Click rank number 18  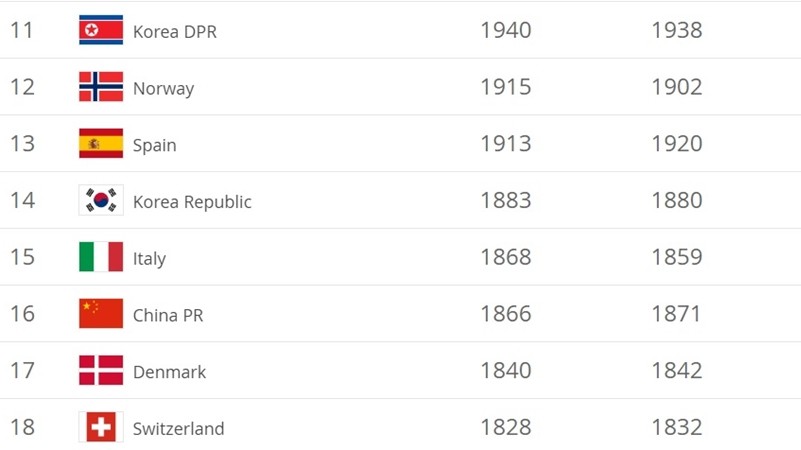pyautogui.click(x=22, y=427)
